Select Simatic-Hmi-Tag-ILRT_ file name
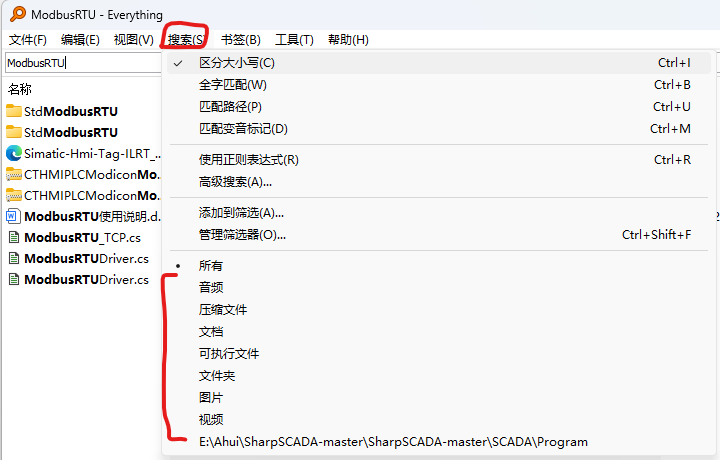Image resolution: width=720 pixels, height=460 pixels. pos(92,153)
